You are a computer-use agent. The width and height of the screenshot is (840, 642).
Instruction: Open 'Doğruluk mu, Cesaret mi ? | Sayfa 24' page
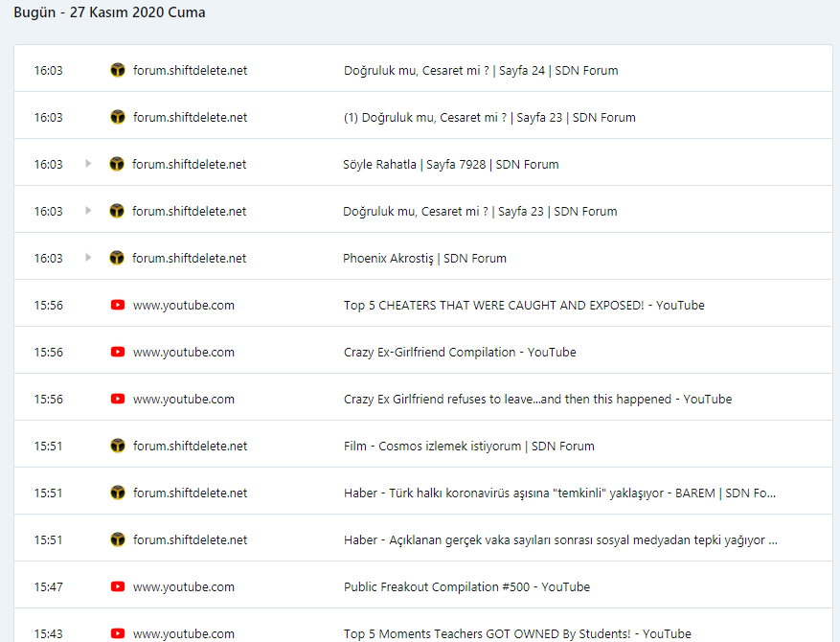click(481, 70)
